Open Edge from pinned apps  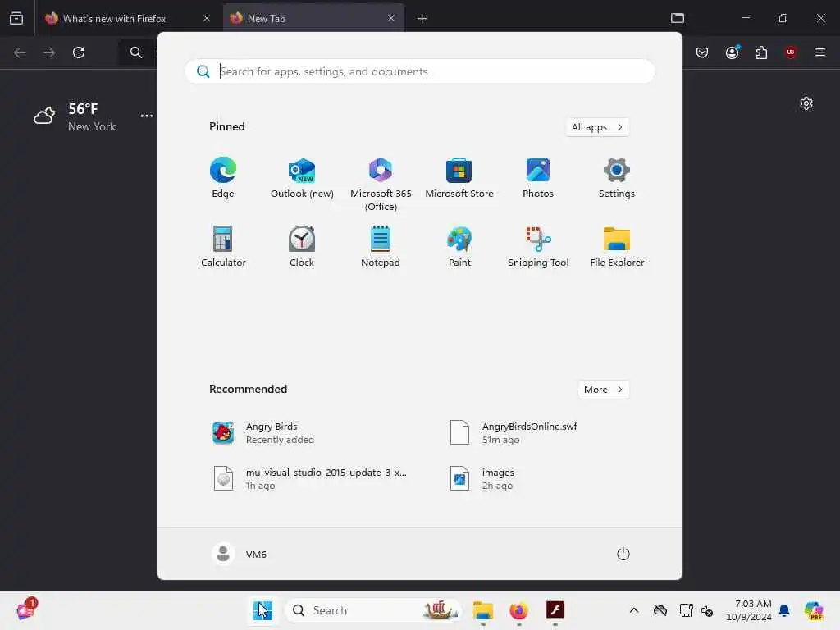(223, 178)
